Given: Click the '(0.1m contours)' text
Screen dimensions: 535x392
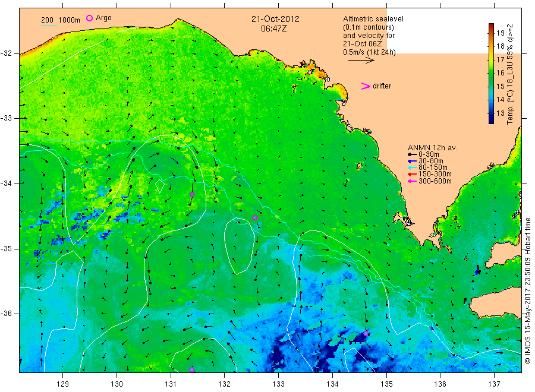Looking at the screenshot, I should 369,27.
